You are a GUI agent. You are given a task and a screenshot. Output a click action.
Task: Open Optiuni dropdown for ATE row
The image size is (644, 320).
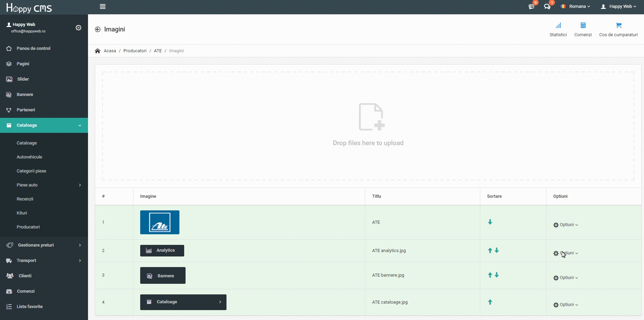[566, 225]
